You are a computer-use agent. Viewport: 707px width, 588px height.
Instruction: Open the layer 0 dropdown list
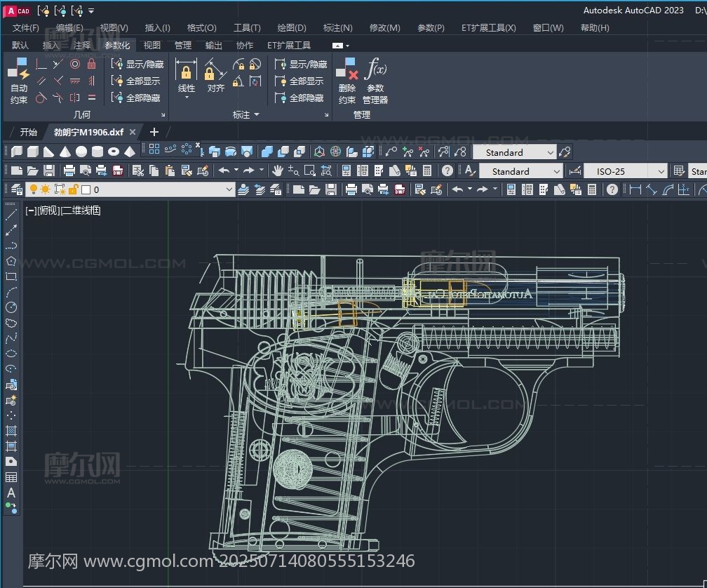click(x=229, y=190)
